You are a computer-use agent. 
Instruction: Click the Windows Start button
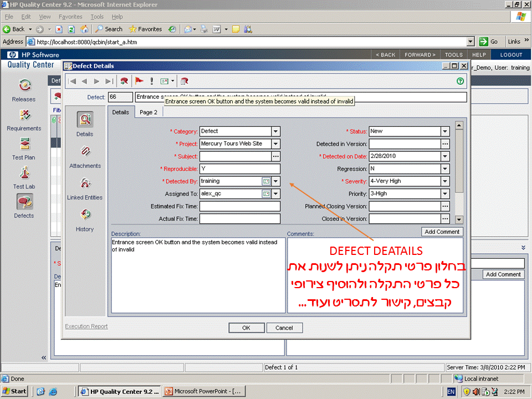14,391
